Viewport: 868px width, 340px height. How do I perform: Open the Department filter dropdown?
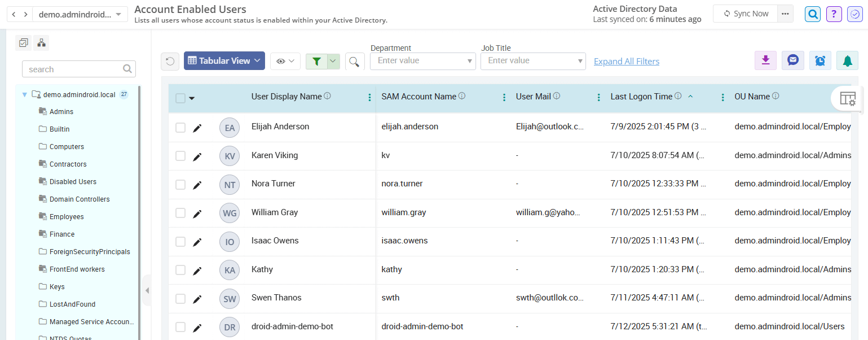tap(422, 60)
